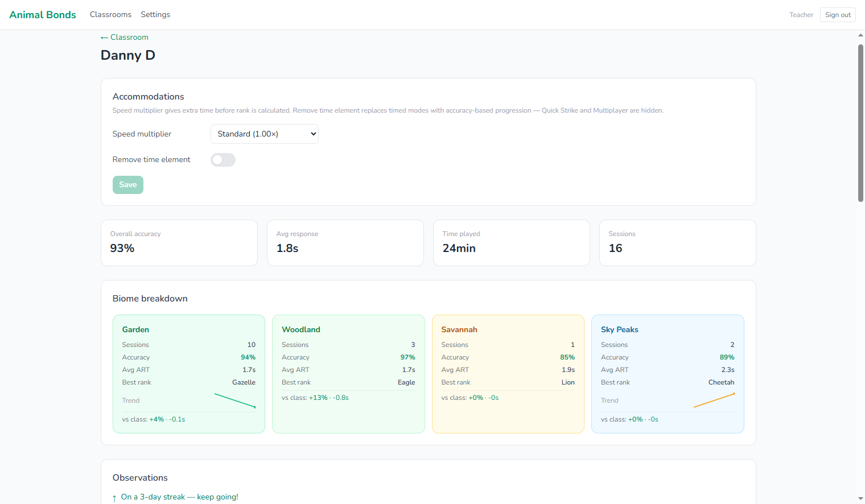Click the up-arrow icon beside streak observation
Viewport: 865px width, 504px height.
(114, 498)
